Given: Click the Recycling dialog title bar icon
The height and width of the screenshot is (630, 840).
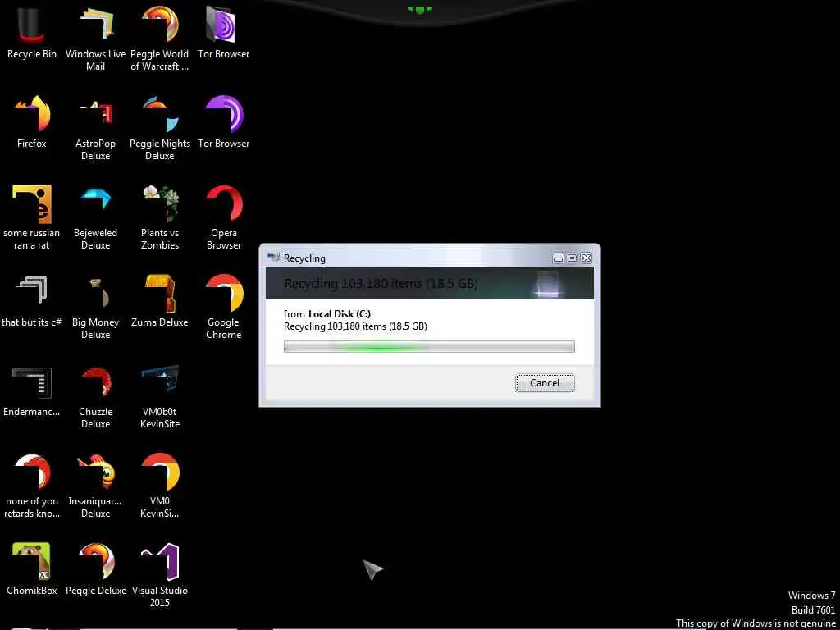Looking at the screenshot, I should pos(273,258).
